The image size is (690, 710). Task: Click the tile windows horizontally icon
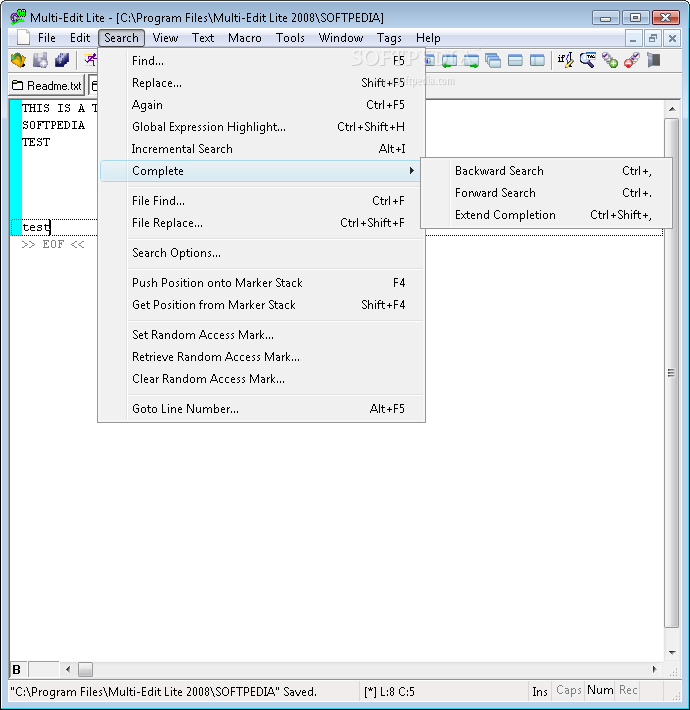(515, 60)
